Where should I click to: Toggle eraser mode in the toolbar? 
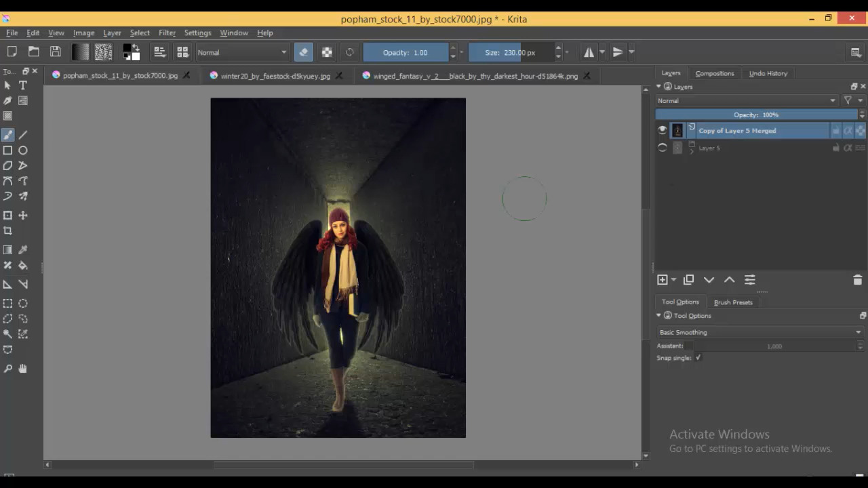(x=303, y=52)
